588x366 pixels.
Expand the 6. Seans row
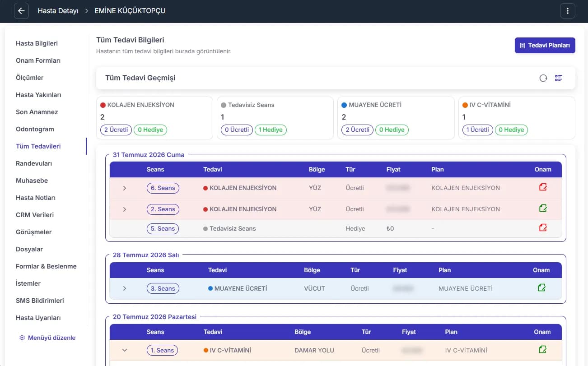(125, 188)
